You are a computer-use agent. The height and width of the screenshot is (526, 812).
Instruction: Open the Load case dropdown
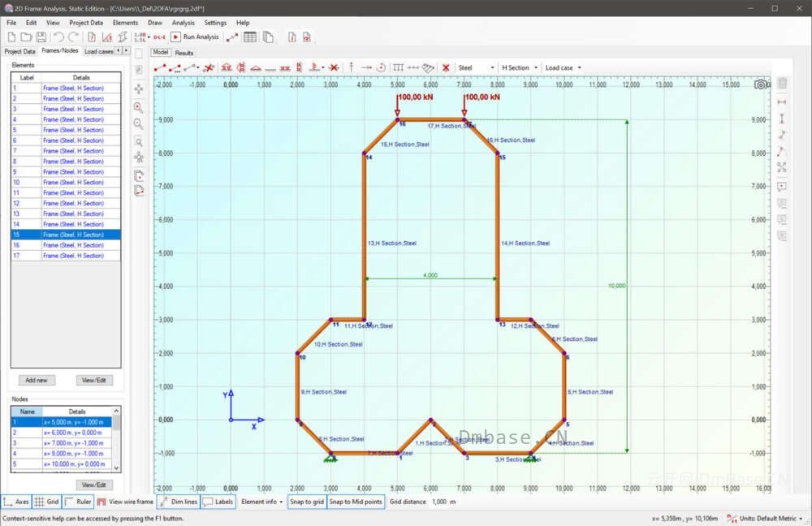(563, 67)
